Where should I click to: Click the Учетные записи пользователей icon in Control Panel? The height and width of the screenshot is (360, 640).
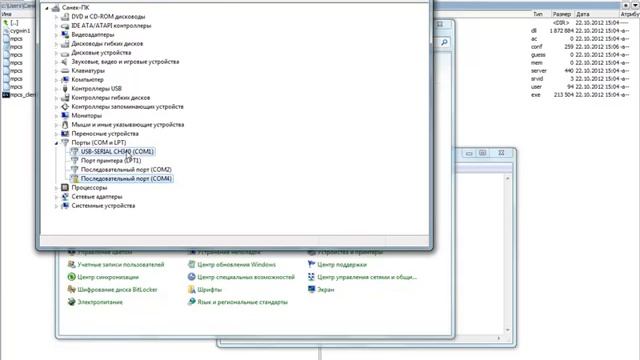point(71,264)
